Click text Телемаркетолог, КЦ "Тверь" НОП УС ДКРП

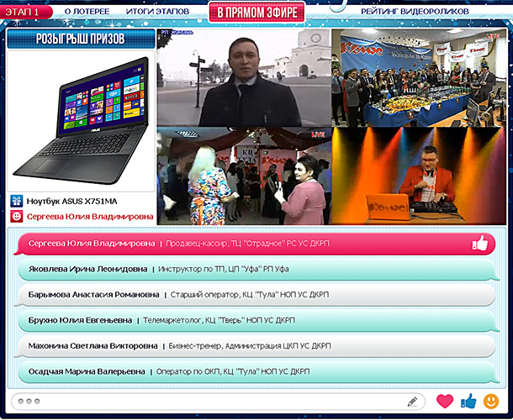(219, 320)
